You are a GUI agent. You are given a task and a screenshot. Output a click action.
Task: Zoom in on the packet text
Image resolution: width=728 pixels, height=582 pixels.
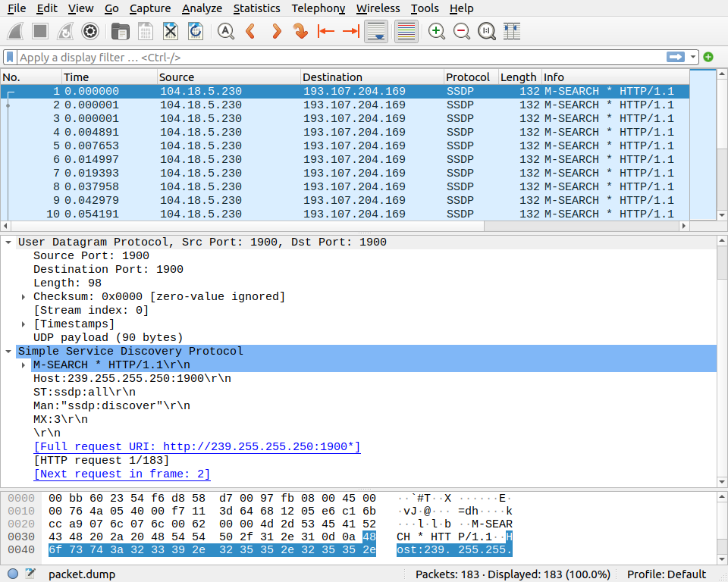click(436, 31)
